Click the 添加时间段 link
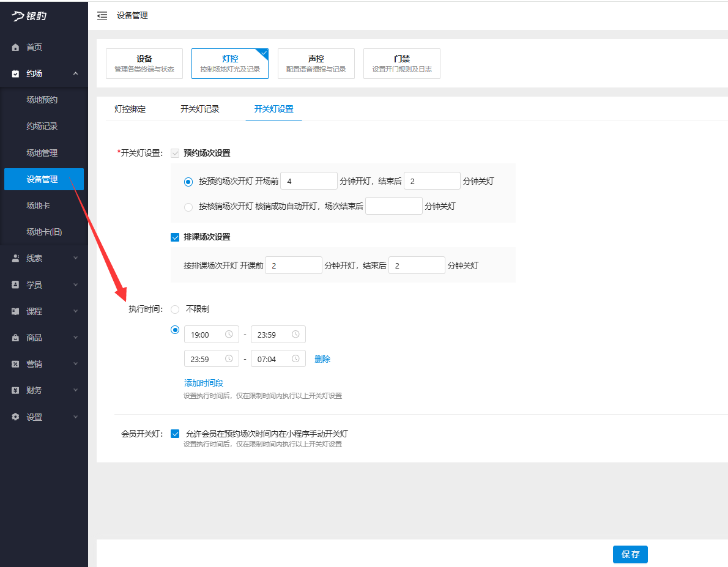This screenshot has height=567, width=728. 203,382
